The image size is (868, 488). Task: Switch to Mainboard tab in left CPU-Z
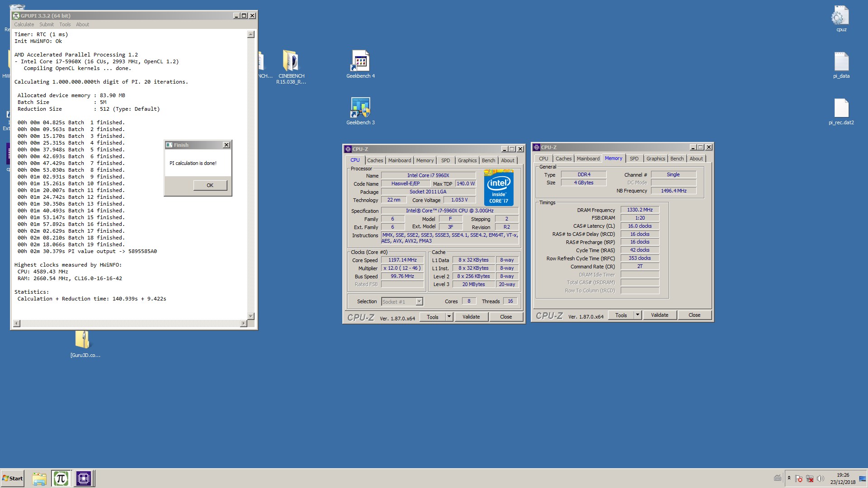(400, 160)
